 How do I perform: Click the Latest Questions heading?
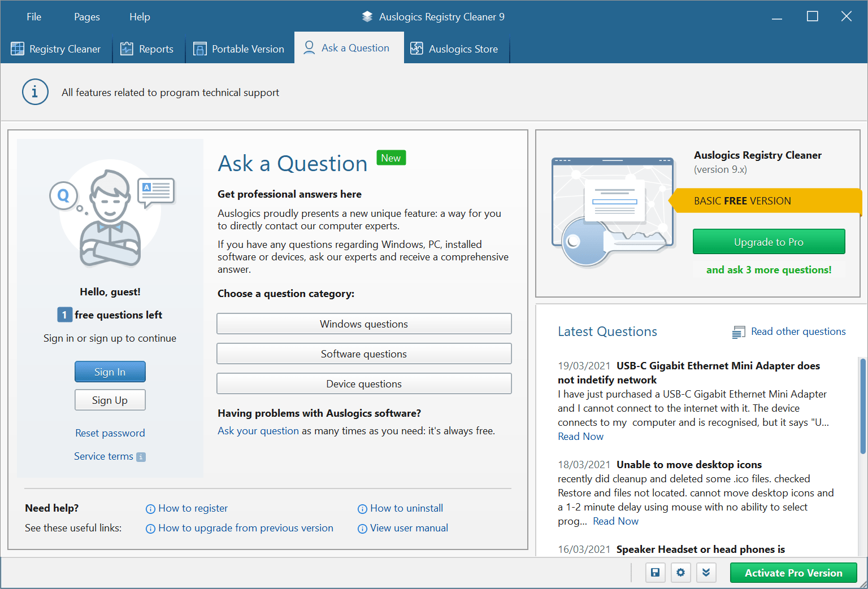coord(607,331)
